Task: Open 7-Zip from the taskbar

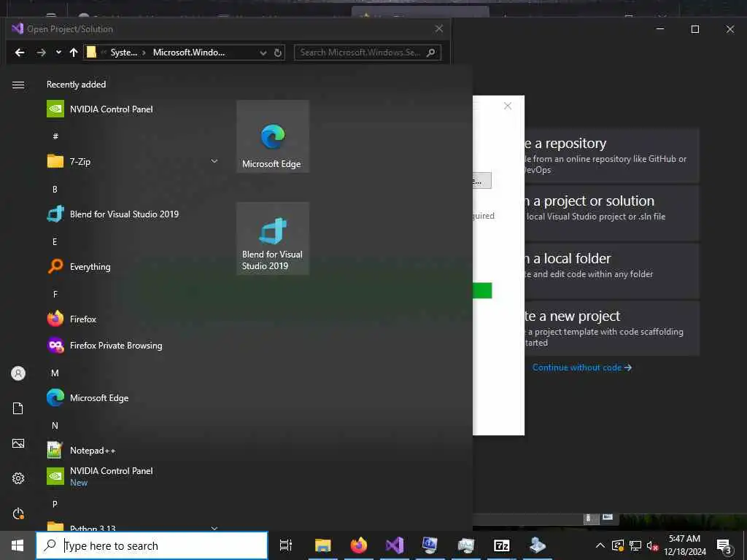Action: (502, 545)
